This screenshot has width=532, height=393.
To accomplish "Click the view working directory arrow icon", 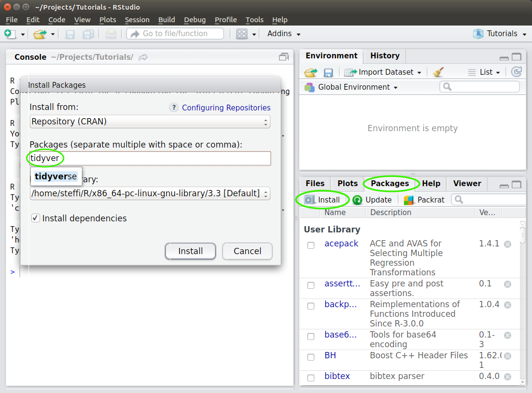I will point(143,57).
